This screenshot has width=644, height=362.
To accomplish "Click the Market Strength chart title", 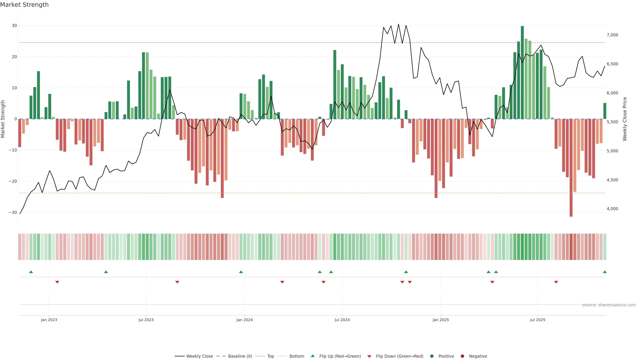I will pos(24,5).
